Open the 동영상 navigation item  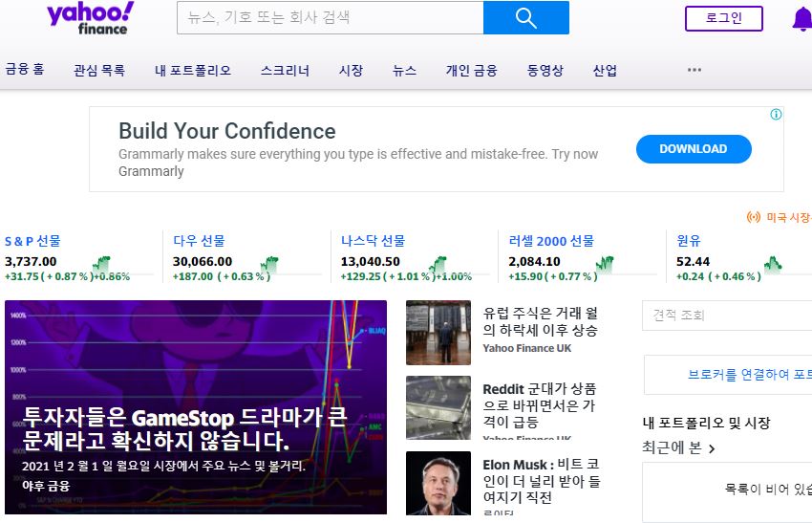click(545, 70)
